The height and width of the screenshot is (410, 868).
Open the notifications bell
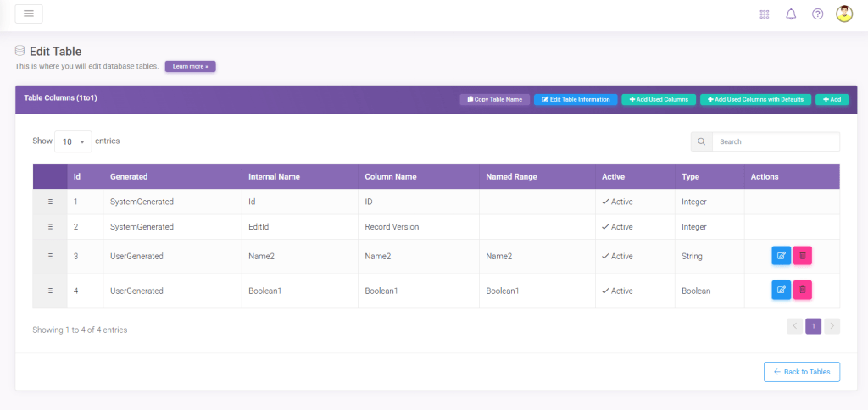791,14
